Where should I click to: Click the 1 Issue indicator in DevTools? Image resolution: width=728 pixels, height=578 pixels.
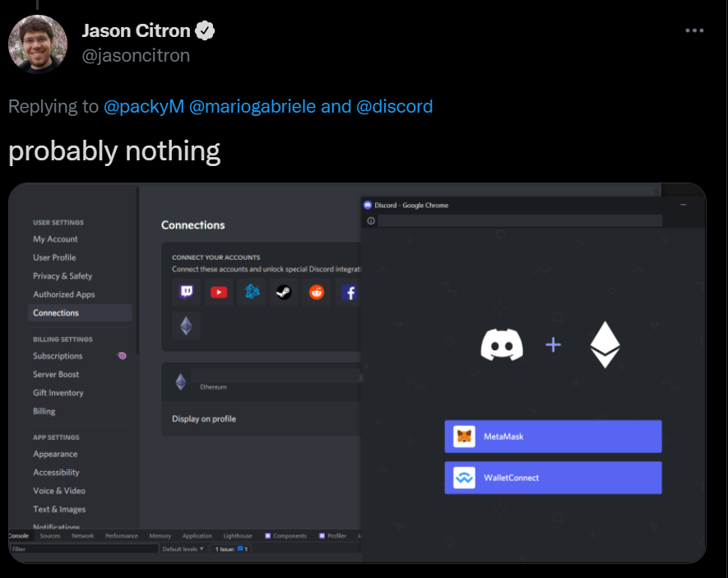click(x=232, y=548)
